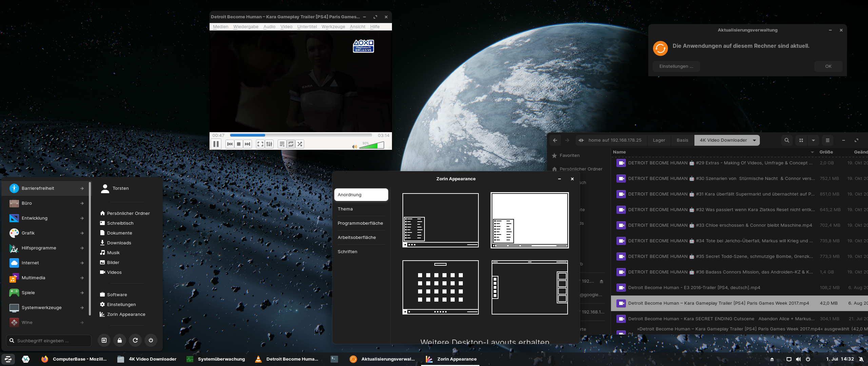Sort files by Größe column
Screen dimensions: 868x366
click(x=826, y=152)
